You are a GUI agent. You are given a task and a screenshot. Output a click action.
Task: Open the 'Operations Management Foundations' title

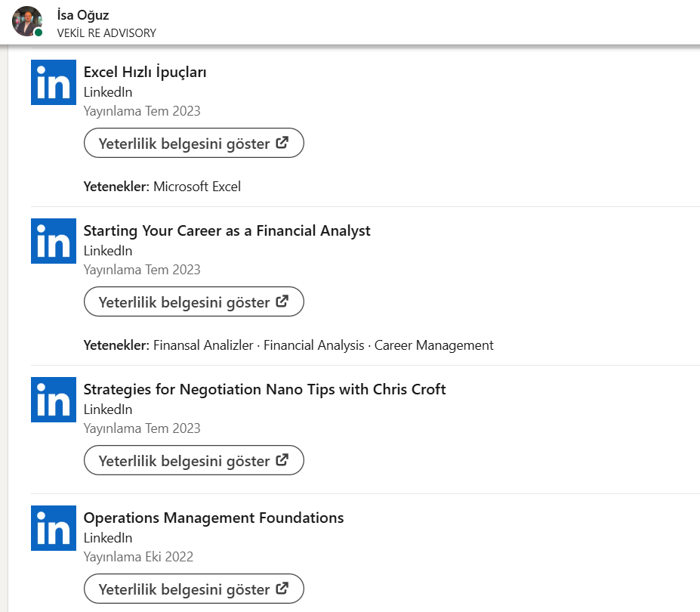coord(213,518)
